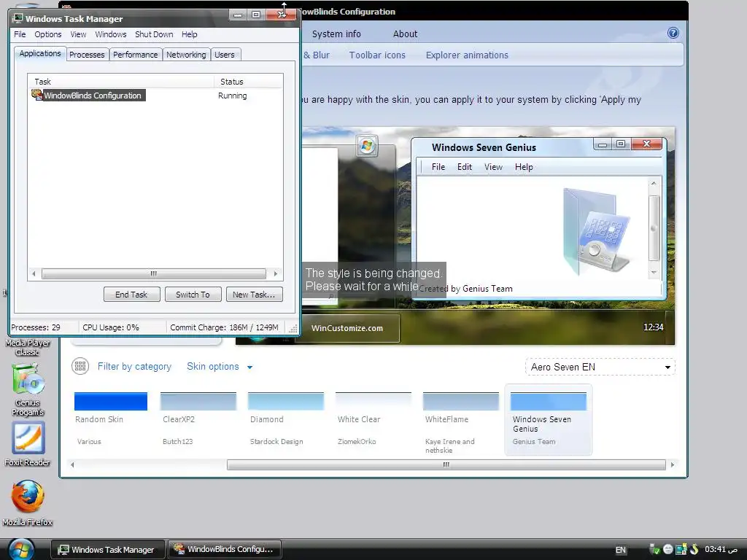Click the End Task button
This screenshot has height=560, width=747.
point(131,295)
